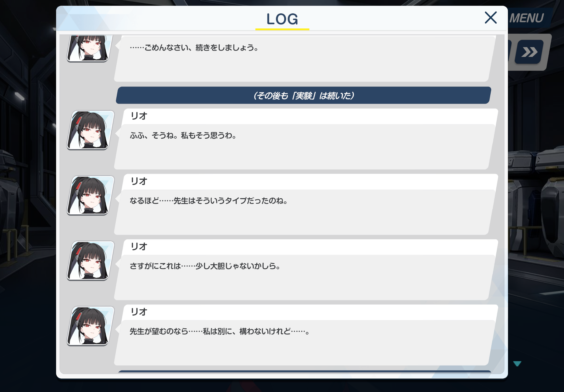The height and width of the screenshot is (392, 564).
Task: Click Rio's portrait beside 先生が望むのなら line
Action: coord(90,326)
